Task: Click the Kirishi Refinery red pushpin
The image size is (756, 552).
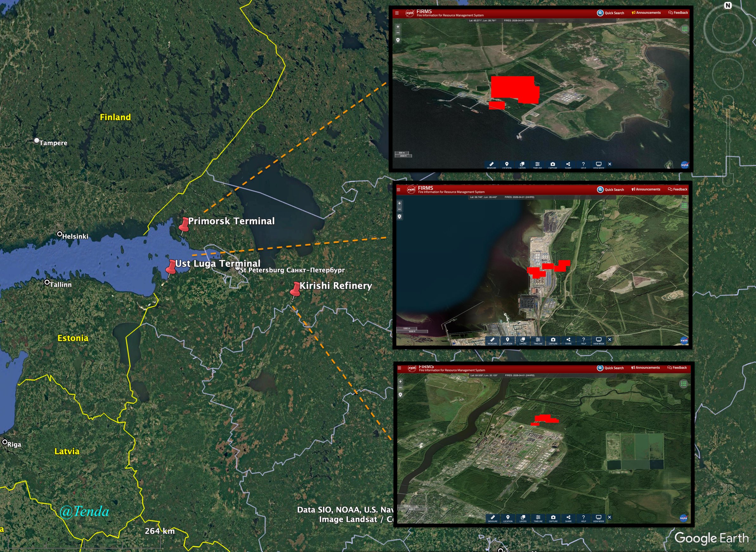Action: [x=295, y=289]
